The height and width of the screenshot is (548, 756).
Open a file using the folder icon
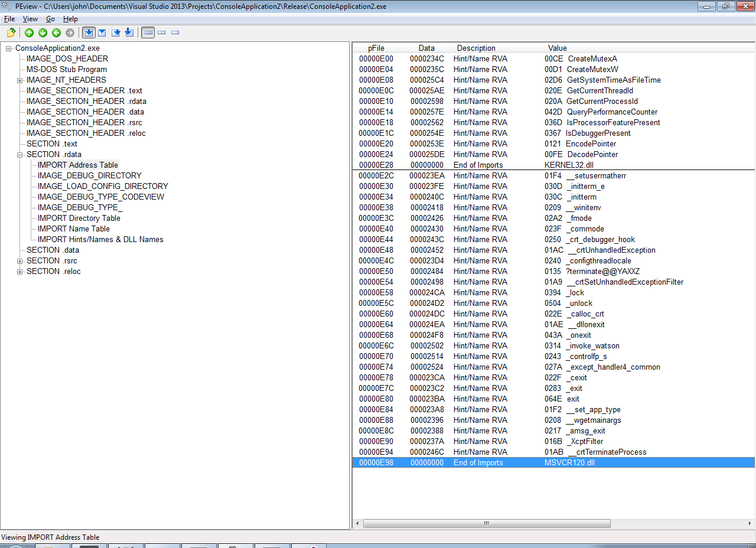point(10,32)
